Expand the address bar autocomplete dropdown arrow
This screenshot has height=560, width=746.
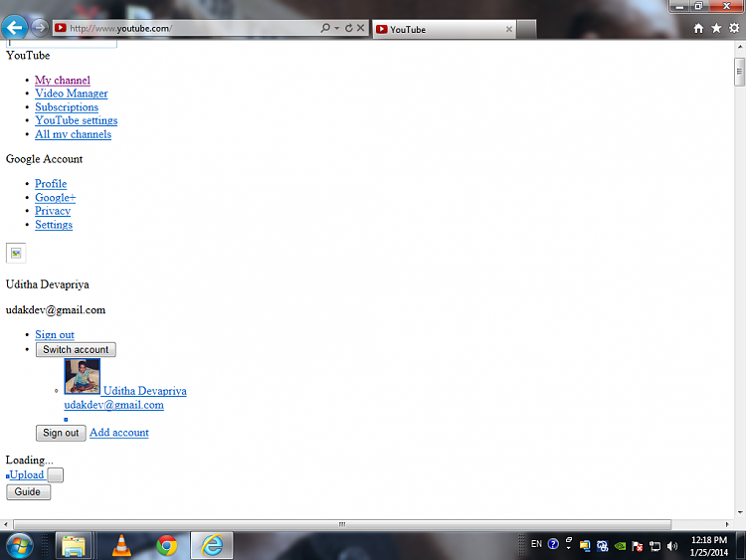[x=336, y=28]
